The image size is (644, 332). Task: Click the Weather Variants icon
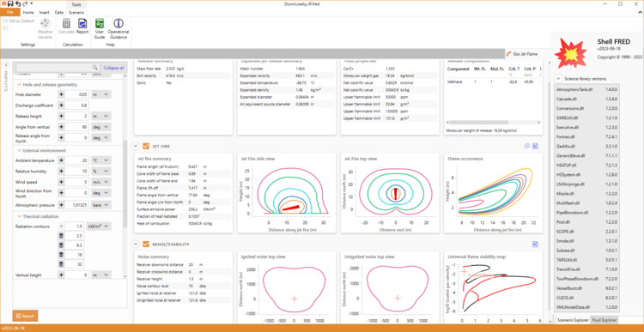[x=46, y=28]
